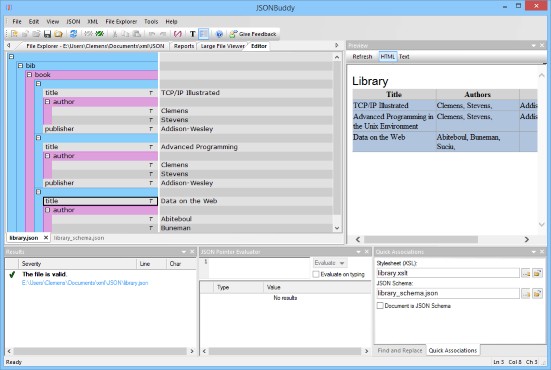Click the New file toolbar icon
This screenshot has height=370, width=551.
pyautogui.click(x=14, y=34)
